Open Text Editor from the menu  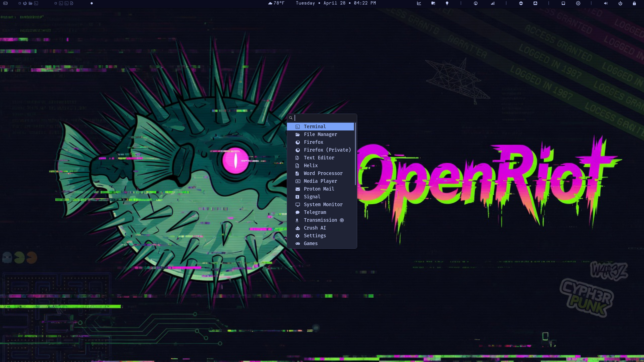[x=320, y=158]
